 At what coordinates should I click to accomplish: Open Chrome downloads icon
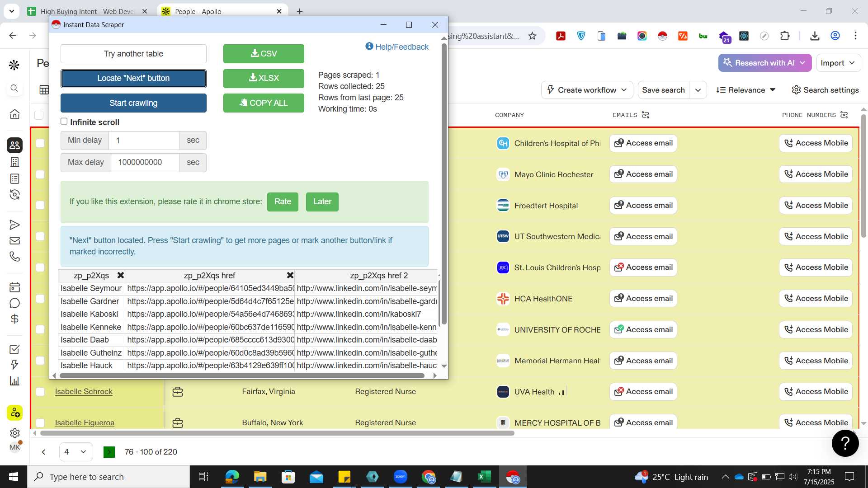815,36
